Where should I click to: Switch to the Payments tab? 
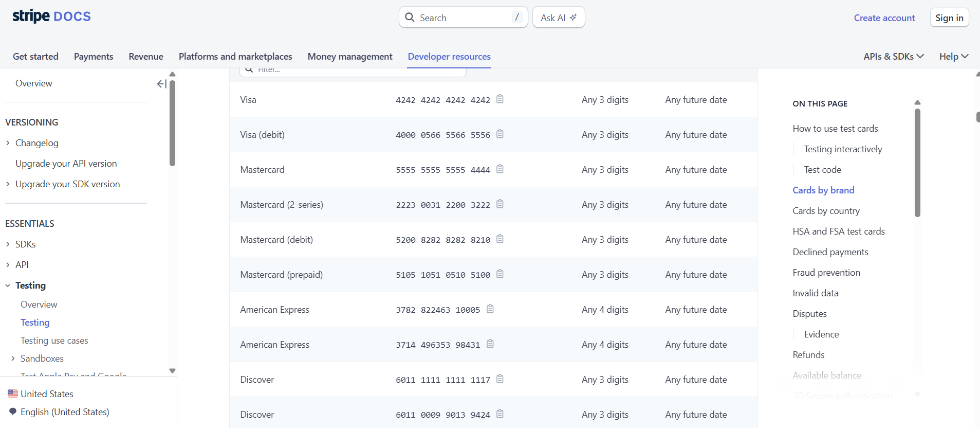[x=94, y=57]
